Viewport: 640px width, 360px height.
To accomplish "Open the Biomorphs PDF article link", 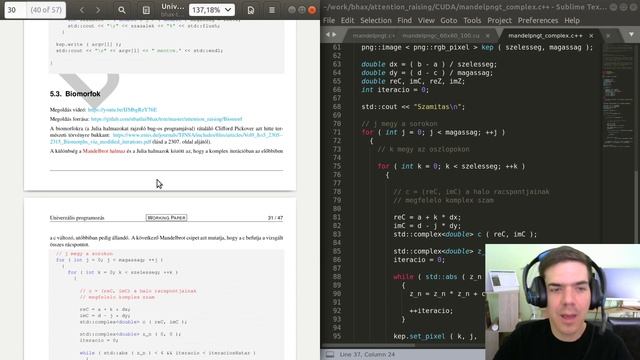I will click(x=167, y=138).
